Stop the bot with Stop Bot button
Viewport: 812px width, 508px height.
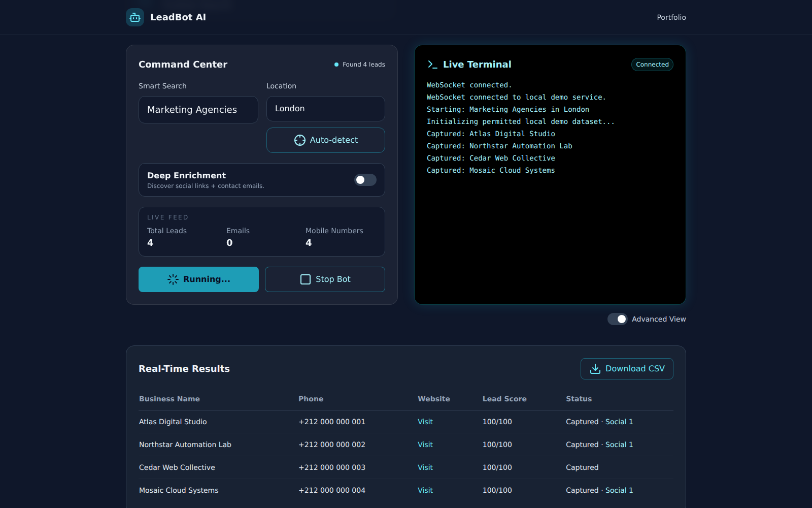point(325,279)
